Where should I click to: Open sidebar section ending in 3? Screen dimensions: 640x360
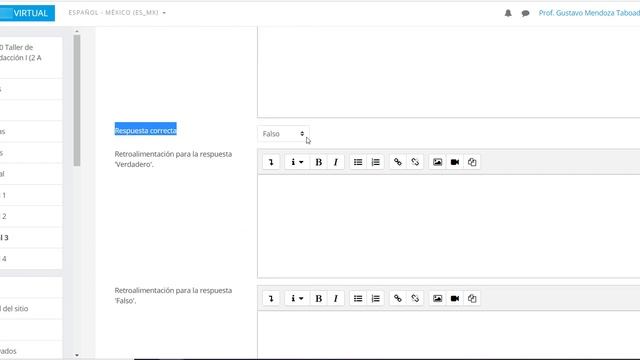31,238
